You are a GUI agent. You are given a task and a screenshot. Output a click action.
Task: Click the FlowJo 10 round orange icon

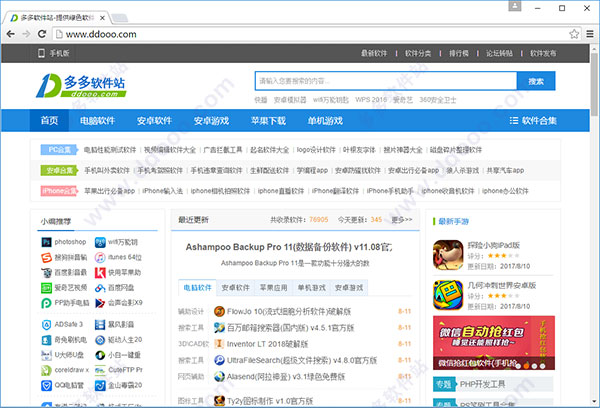pyautogui.click(x=219, y=311)
